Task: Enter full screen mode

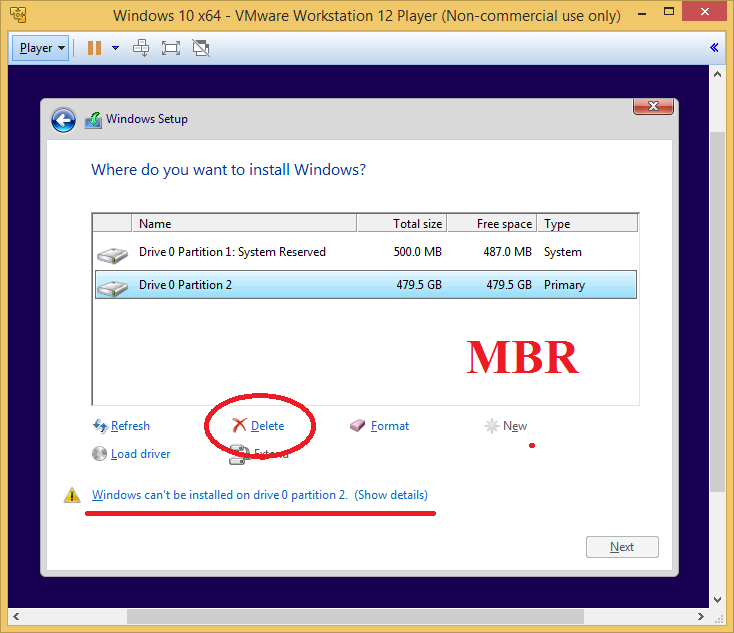Action: click(171, 48)
